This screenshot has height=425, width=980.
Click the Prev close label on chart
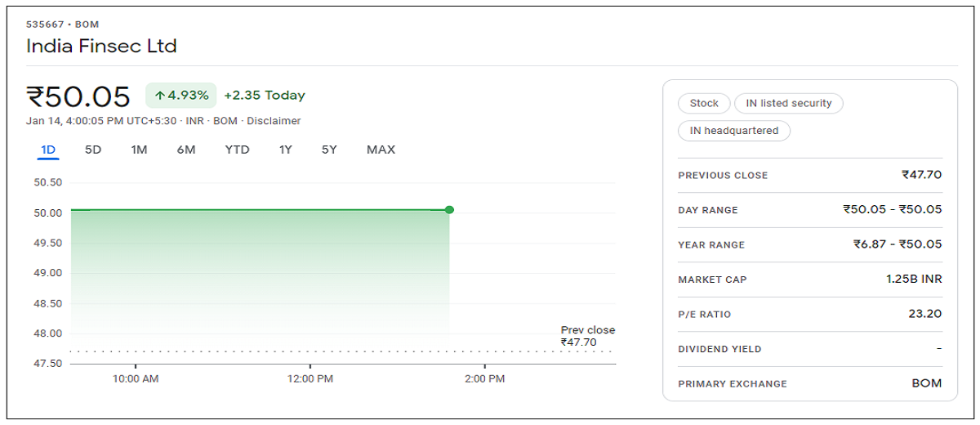coord(587,330)
